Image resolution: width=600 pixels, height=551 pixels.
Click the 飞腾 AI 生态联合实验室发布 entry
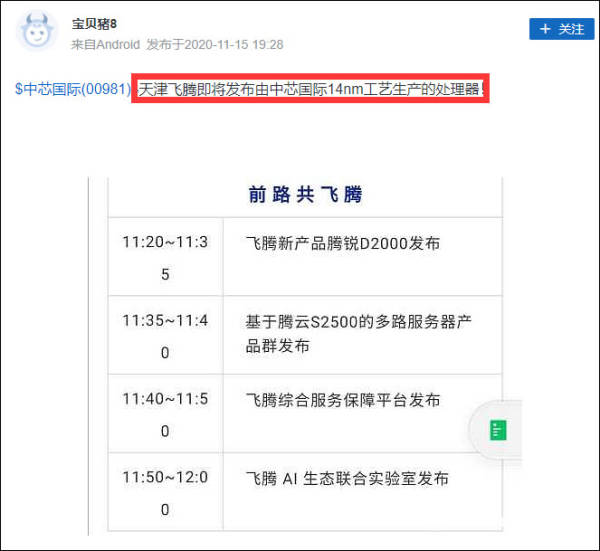(347, 479)
